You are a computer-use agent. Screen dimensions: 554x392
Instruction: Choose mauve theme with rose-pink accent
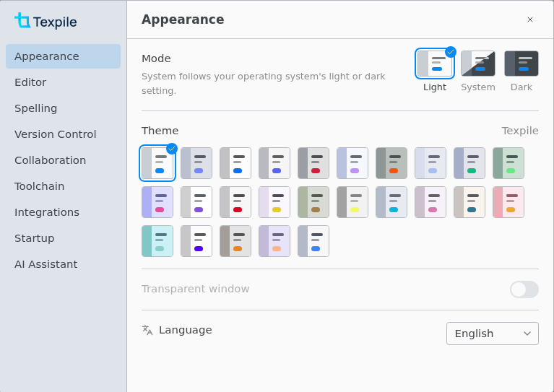click(430, 202)
